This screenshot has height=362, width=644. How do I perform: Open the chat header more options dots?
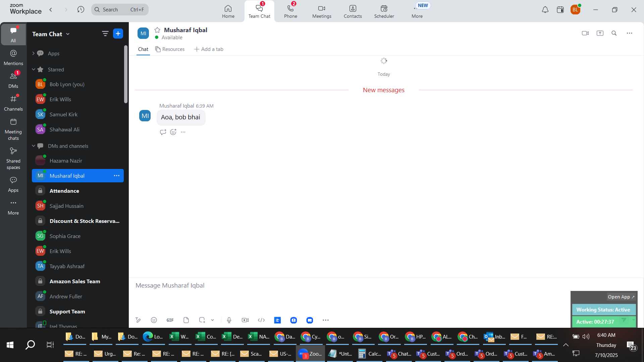(630, 33)
